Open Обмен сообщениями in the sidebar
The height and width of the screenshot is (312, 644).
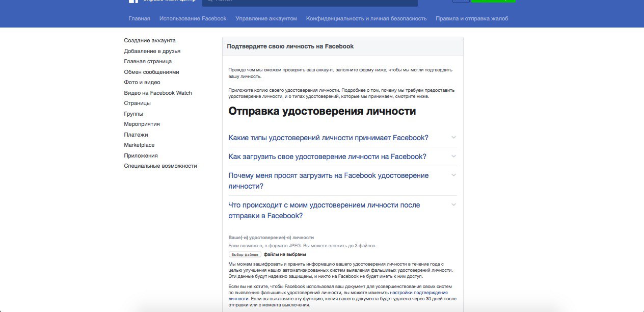151,72
